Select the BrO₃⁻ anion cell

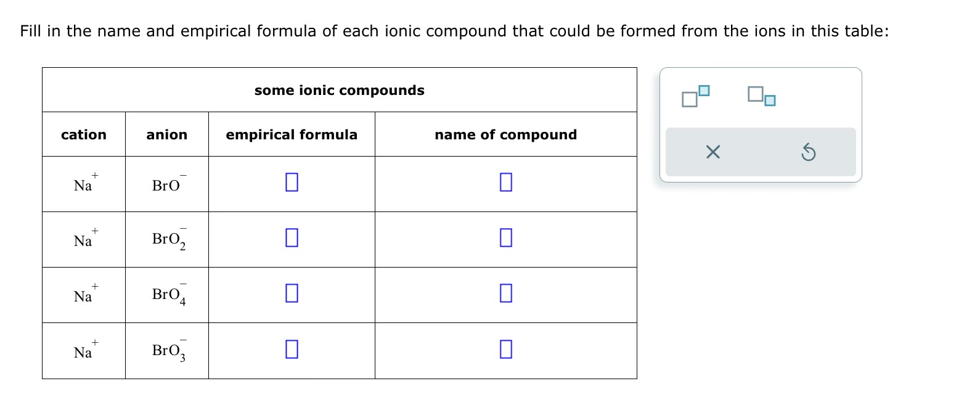pyautogui.click(x=166, y=350)
